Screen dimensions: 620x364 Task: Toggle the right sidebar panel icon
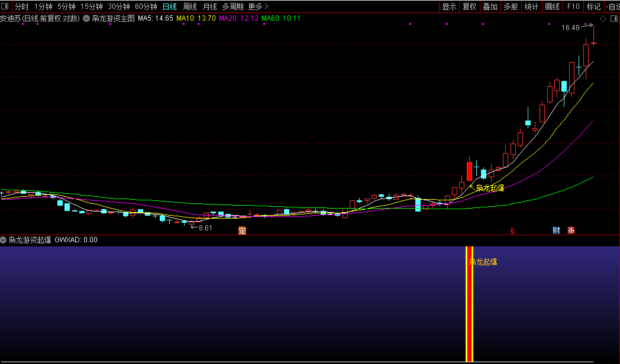coord(614,18)
